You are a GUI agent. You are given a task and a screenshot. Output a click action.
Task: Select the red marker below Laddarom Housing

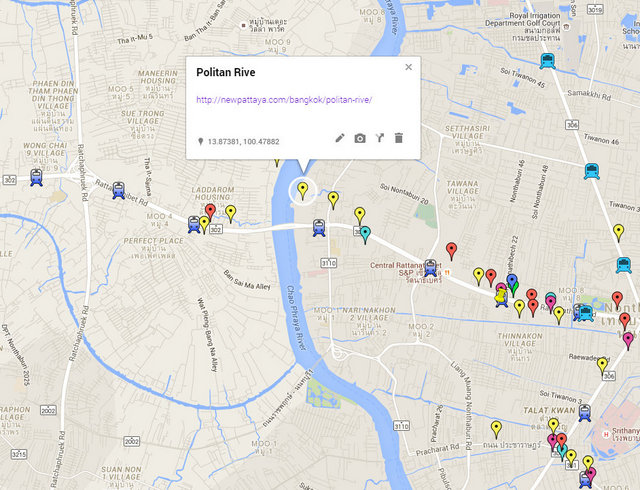click(x=210, y=212)
